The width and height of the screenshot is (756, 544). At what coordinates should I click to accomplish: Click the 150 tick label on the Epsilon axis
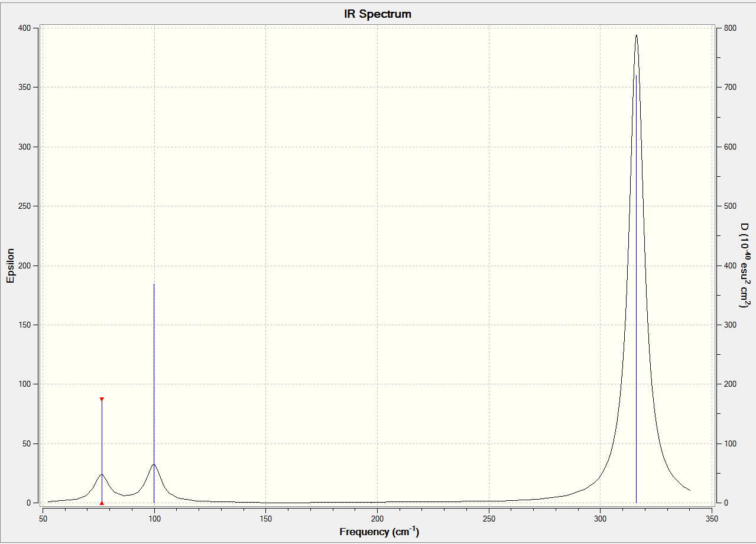coord(24,325)
